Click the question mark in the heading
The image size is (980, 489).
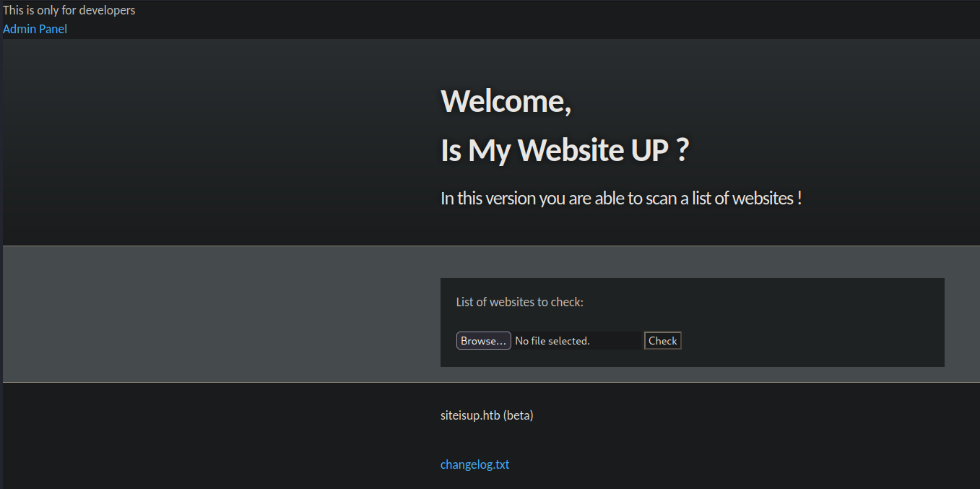point(682,150)
